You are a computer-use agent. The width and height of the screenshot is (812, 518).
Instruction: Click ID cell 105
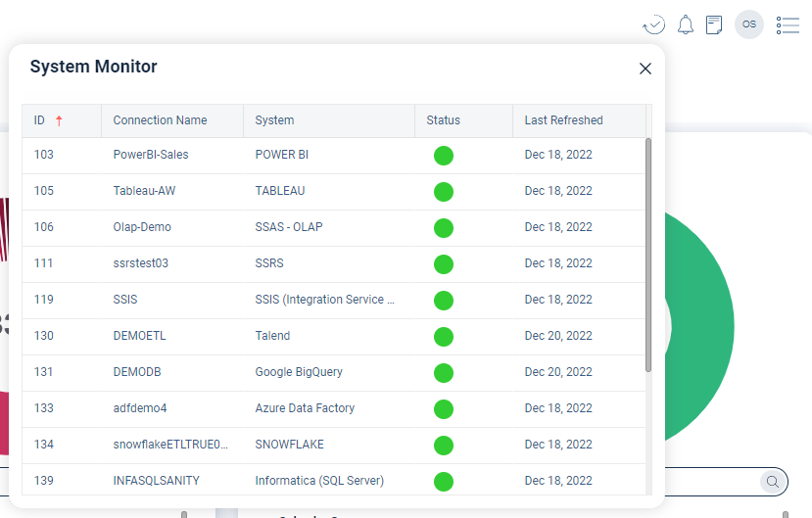pos(44,190)
